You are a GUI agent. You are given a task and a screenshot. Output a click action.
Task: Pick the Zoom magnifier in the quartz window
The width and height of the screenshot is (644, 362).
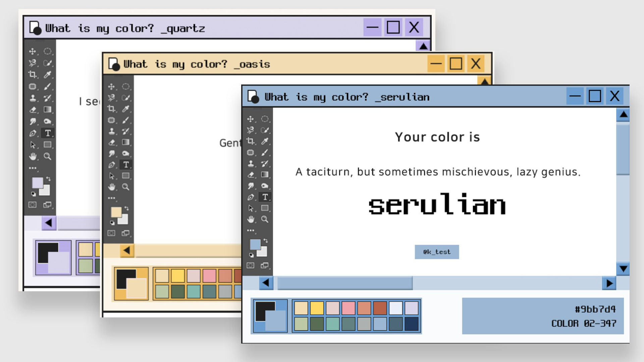point(48,156)
